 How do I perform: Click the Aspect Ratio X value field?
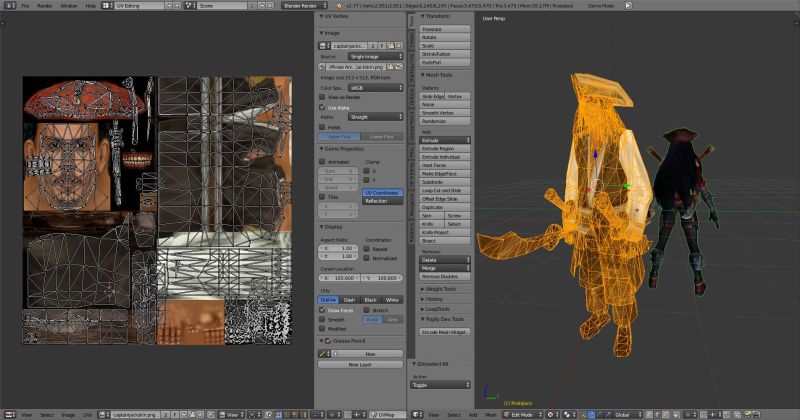[x=338, y=248]
